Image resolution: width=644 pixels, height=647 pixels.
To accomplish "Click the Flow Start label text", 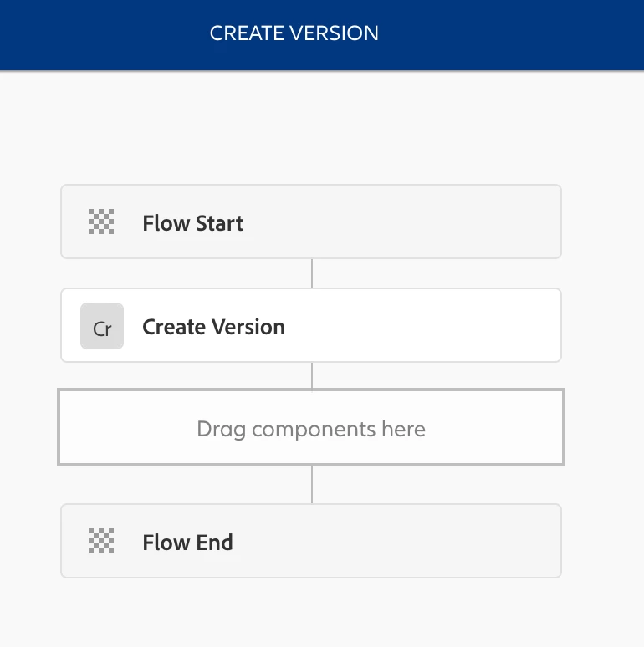I will (193, 223).
